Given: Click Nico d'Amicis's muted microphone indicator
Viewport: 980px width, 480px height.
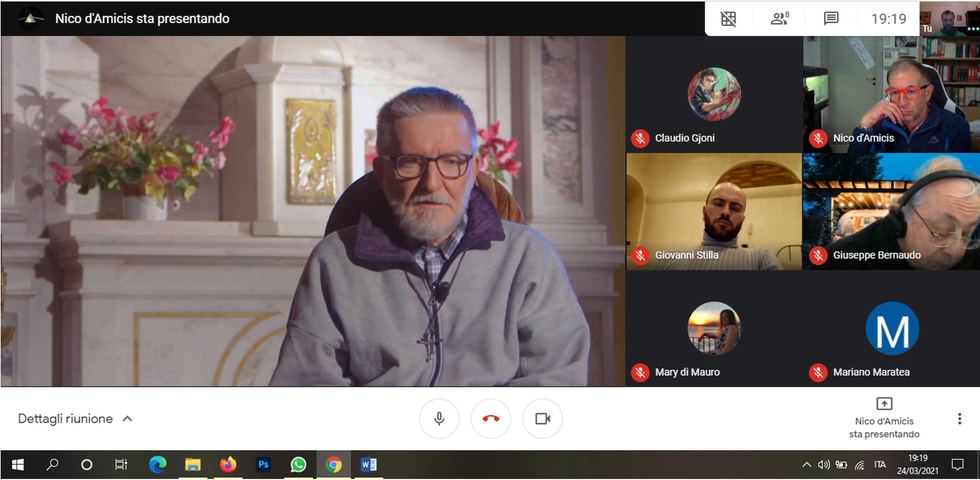Looking at the screenshot, I should click(x=818, y=138).
